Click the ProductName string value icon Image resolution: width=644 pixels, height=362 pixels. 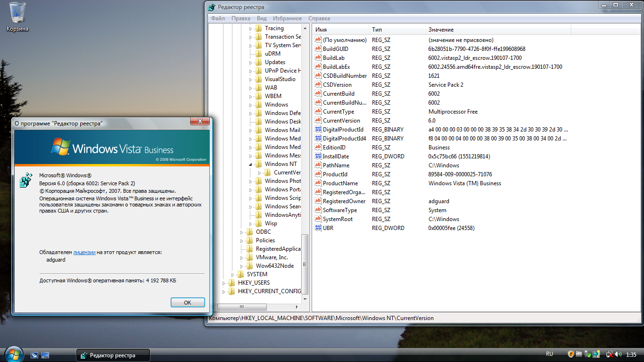pyautogui.click(x=318, y=183)
